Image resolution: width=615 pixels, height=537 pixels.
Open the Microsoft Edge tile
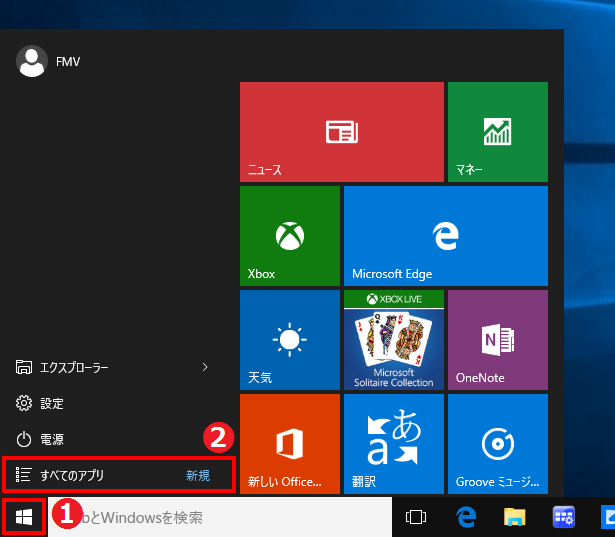(x=446, y=236)
